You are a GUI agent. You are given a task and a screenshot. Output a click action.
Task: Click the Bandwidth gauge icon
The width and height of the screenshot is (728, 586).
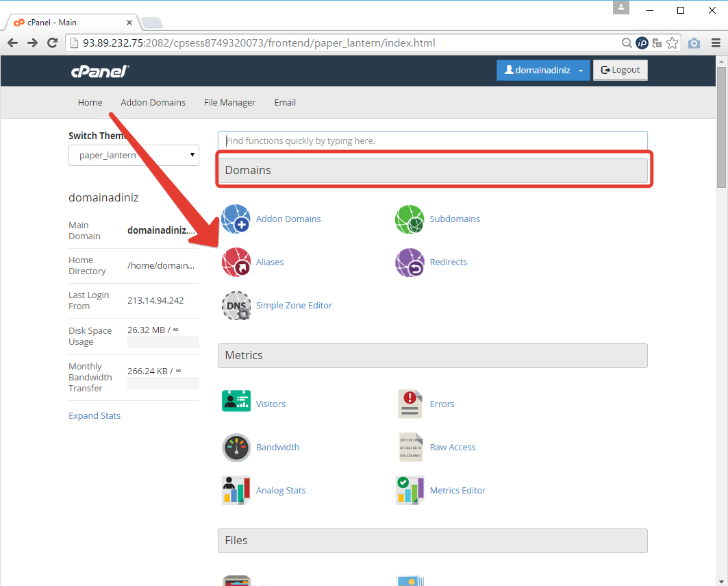236,448
